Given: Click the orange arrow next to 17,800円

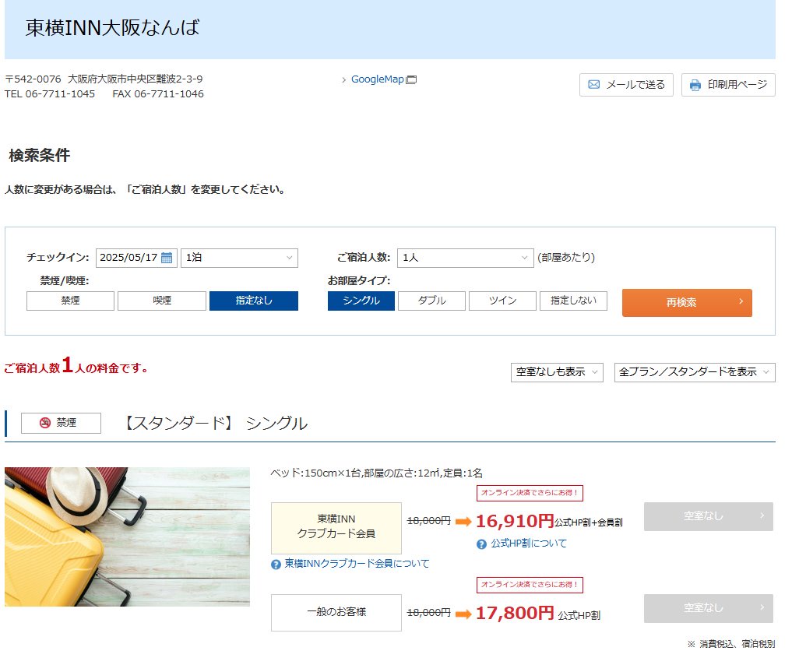Looking at the screenshot, I should 463,614.
